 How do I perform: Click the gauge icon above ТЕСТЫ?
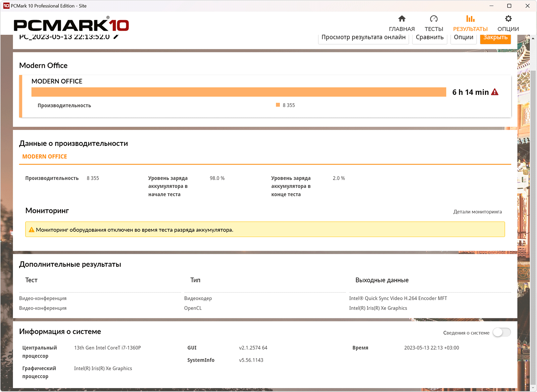coord(434,18)
